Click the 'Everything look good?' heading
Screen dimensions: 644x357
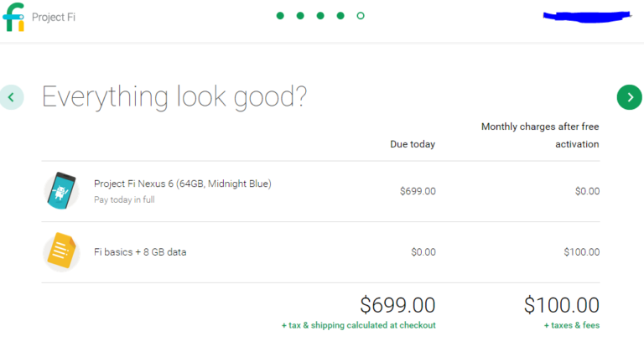click(174, 97)
